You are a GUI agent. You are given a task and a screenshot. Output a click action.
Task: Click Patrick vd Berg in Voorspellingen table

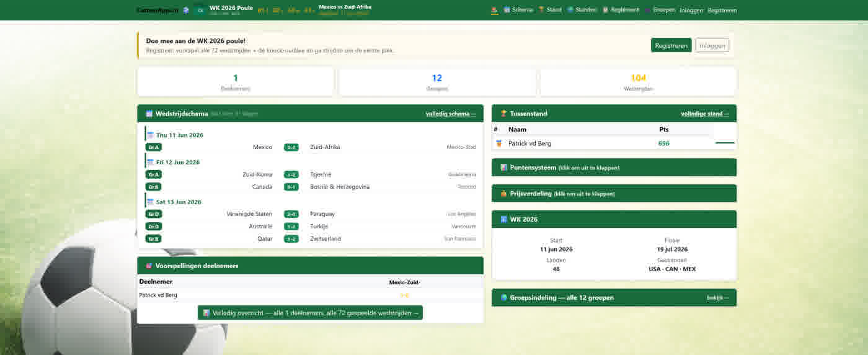158,295
